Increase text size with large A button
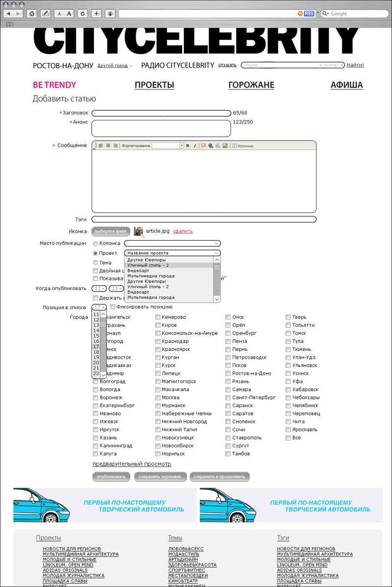392x587 pixels. [x=69, y=14]
